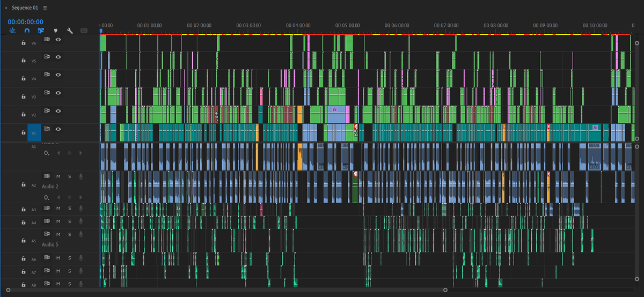Toggle the Snap magnet icon
The width and height of the screenshot is (644, 297).
pyautogui.click(x=27, y=31)
